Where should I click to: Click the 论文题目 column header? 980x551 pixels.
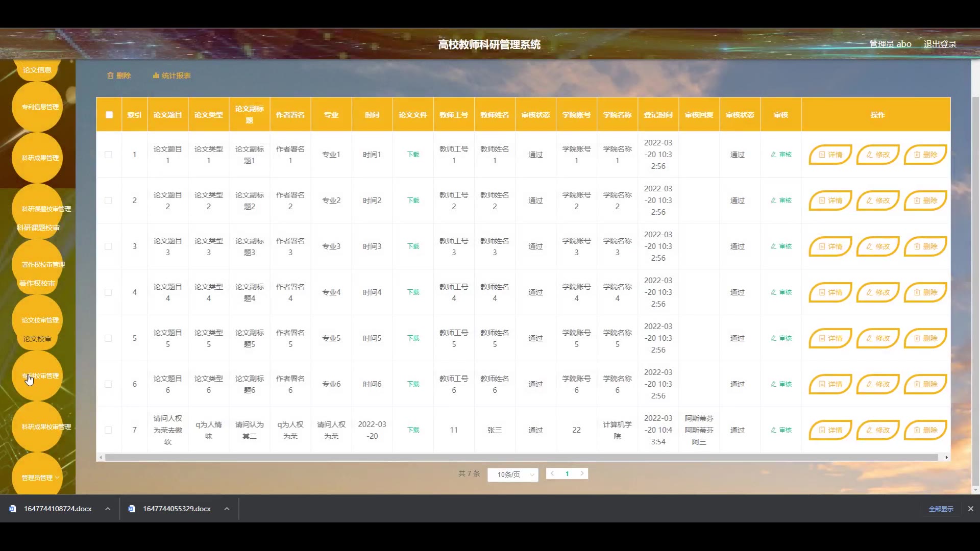coord(167,115)
